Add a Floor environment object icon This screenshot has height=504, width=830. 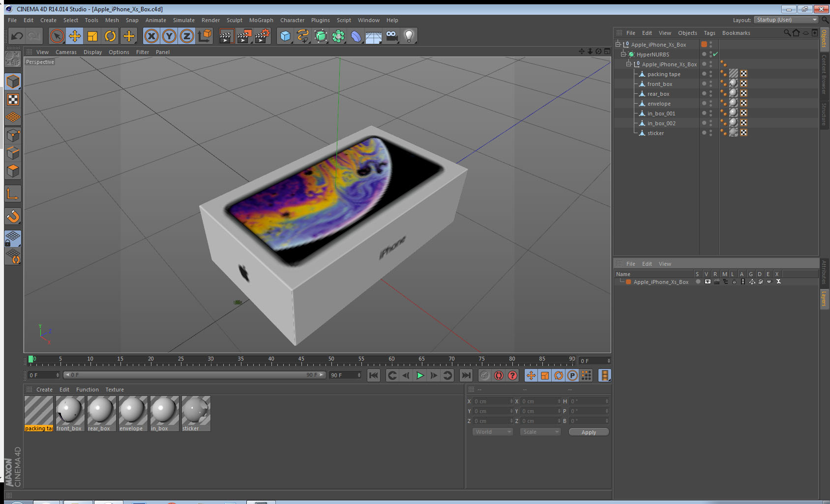point(374,36)
